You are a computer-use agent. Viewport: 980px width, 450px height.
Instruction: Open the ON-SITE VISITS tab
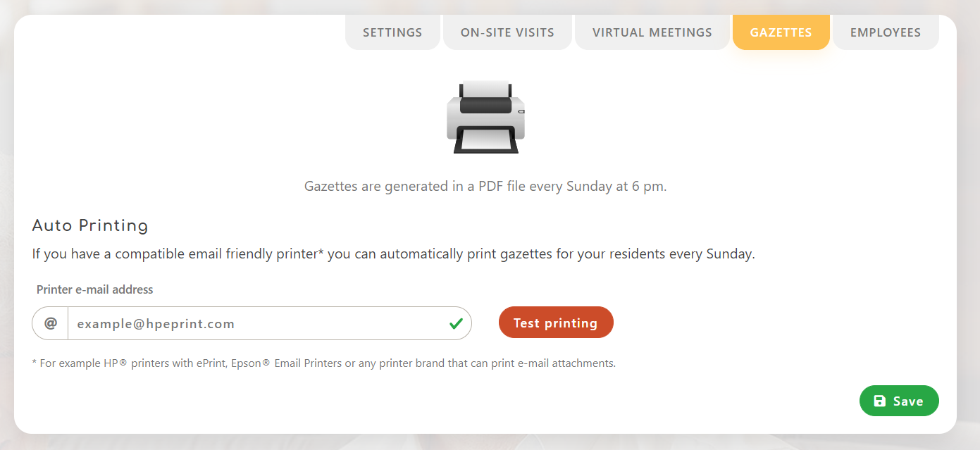pyautogui.click(x=507, y=32)
